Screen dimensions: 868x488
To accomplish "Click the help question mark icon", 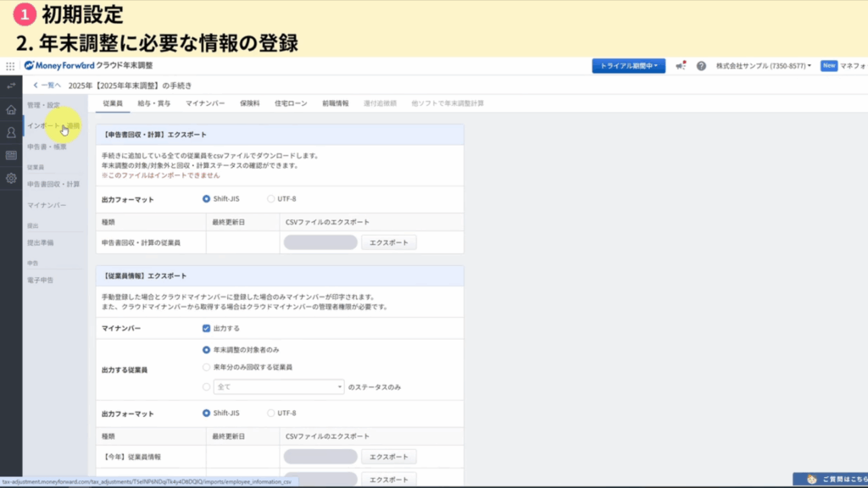I will click(x=701, y=65).
